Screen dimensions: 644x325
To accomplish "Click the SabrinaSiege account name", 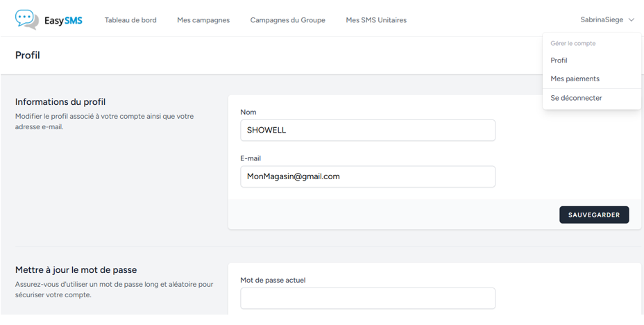I will [x=602, y=20].
